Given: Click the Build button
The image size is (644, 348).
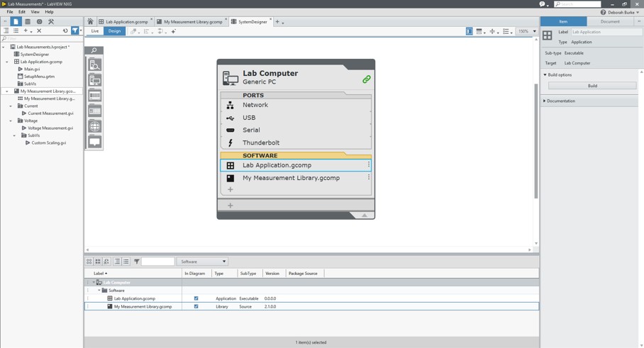Looking at the screenshot, I should coord(592,86).
